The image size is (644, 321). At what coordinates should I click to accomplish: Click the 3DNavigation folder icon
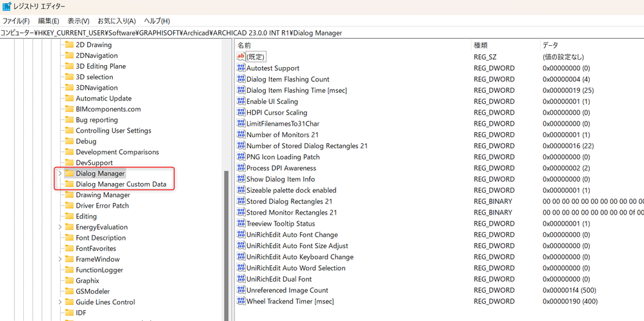[x=69, y=88]
